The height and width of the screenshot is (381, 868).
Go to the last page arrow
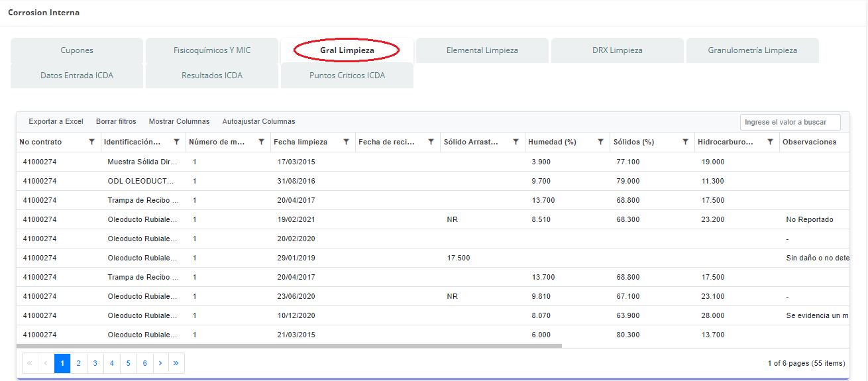tap(176, 363)
